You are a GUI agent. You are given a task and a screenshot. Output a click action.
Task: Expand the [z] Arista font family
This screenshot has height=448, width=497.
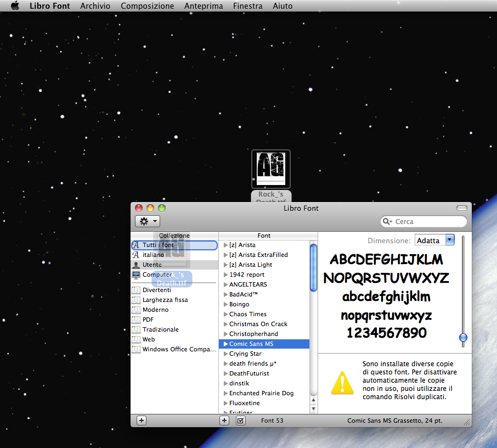(x=225, y=245)
